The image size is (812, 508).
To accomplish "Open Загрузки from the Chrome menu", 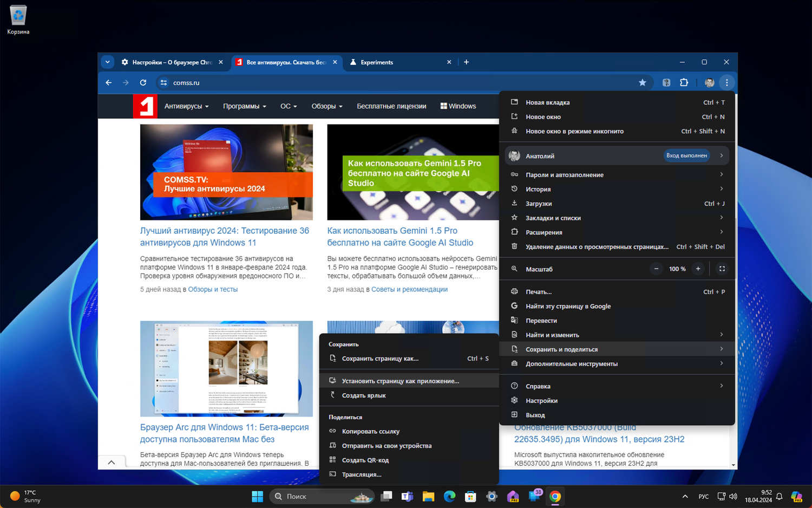I will pos(617,204).
